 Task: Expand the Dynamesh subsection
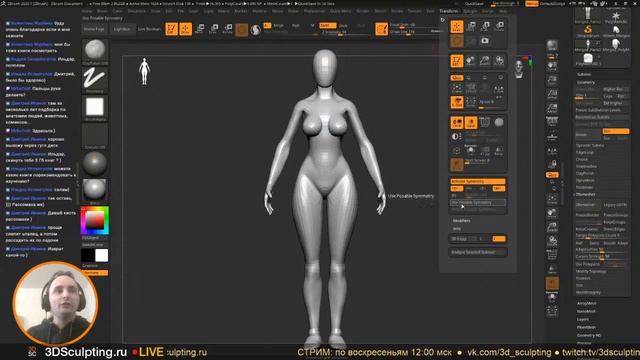(x=585, y=180)
